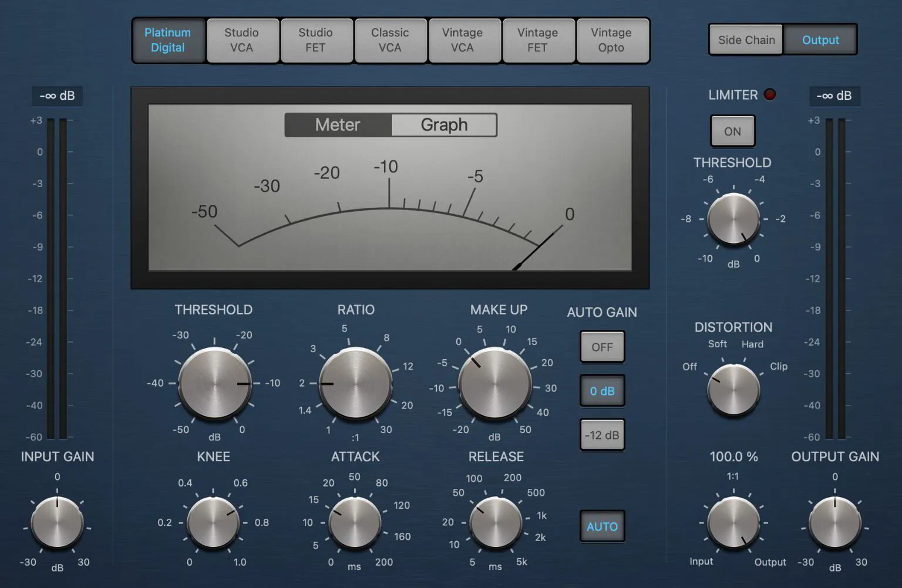
Task: Click the limiter peak reading showing -∞ dB
Action: 835,96
